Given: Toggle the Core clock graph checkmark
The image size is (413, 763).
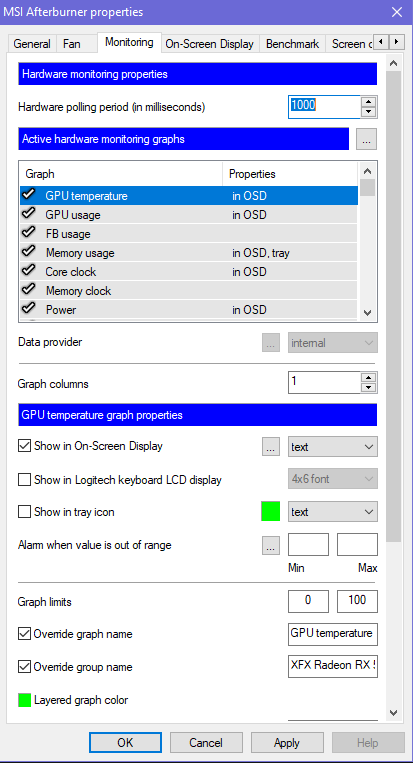Looking at the screenshot, I should [x=29, y=271].
